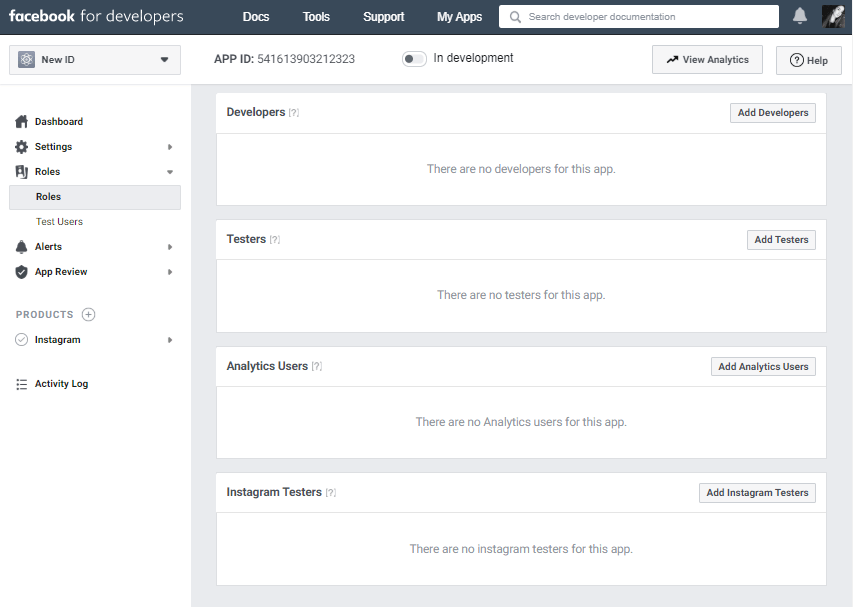Select the APP ID number text
Screen dimensions: 853x607
coord(306,59)
